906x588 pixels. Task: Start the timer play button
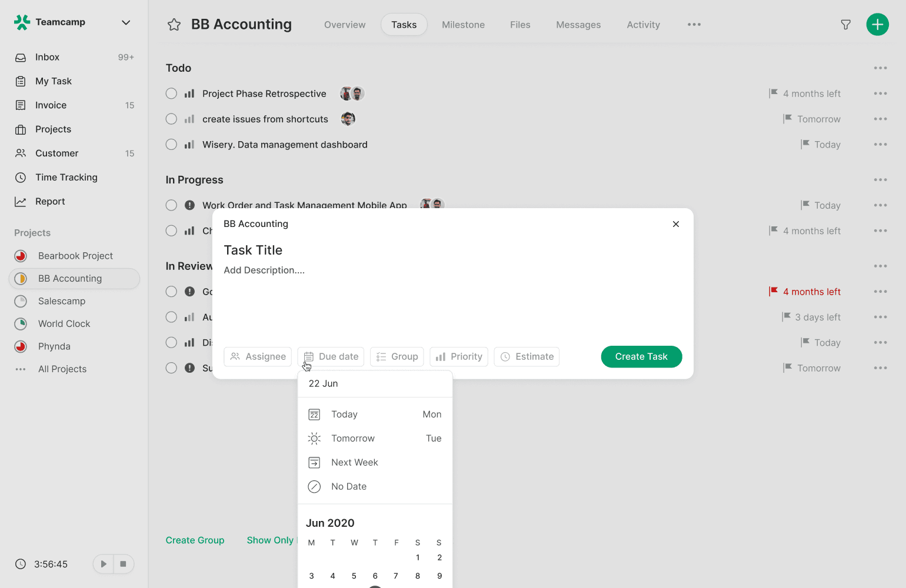tap(104, 564)
